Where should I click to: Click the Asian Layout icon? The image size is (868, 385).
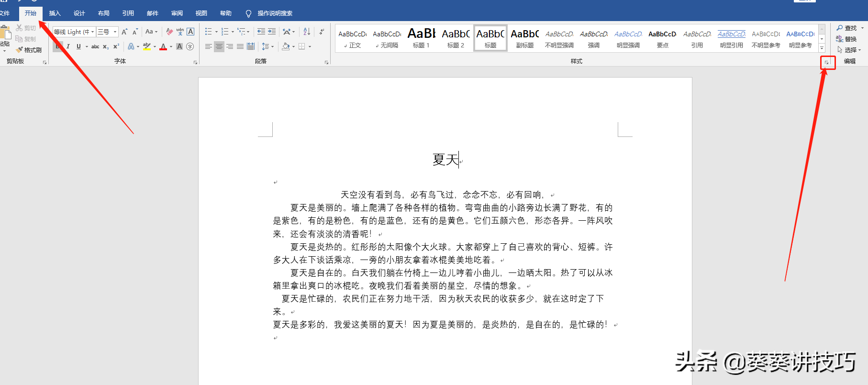(287, 32)
